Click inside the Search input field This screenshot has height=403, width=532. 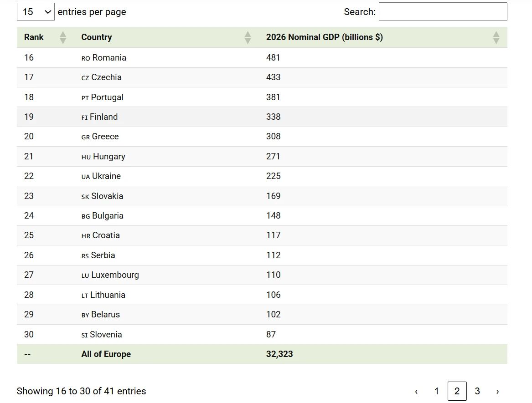point(443,12)
